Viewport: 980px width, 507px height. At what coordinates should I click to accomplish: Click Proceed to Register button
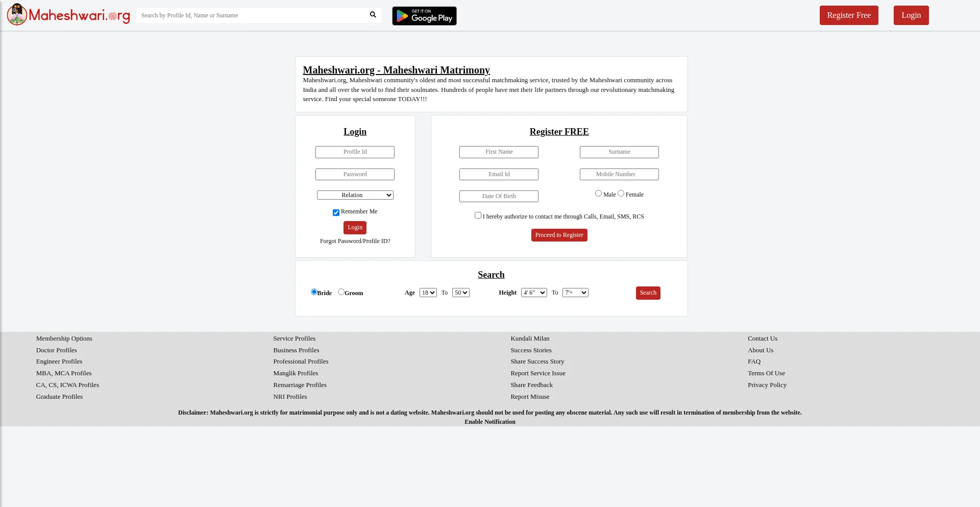click(x=559, y=235)
